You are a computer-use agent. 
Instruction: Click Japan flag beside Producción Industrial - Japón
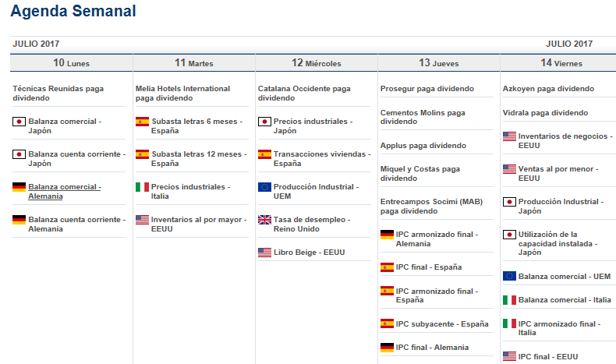coord(509,202)
